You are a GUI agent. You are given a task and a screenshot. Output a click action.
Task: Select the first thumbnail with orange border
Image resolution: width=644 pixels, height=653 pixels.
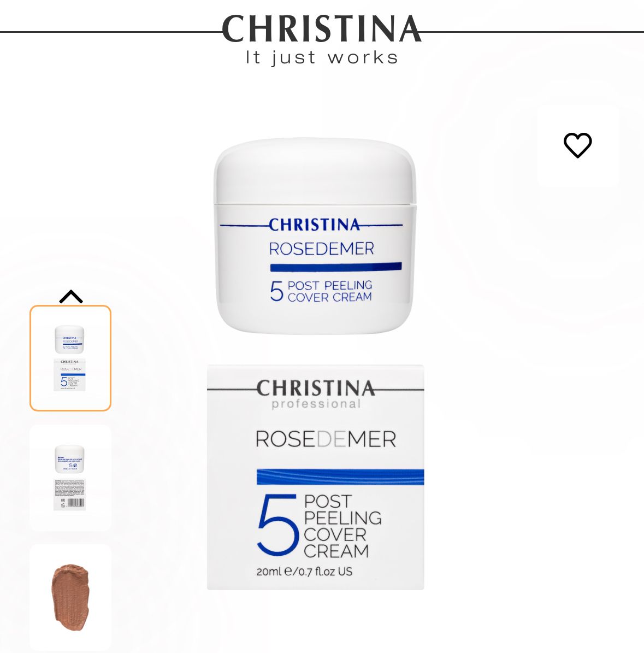(x=70, y=358)
